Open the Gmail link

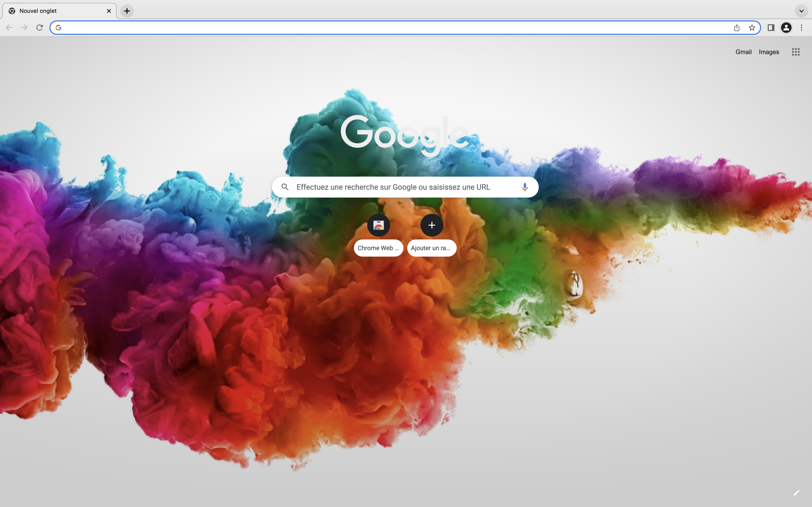pos(743,52)
